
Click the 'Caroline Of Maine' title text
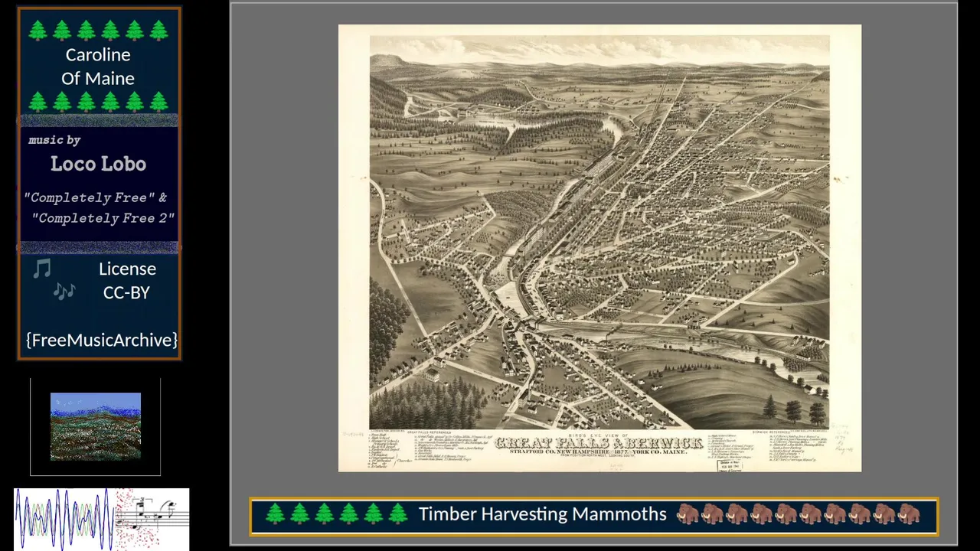click(x=98, y=67)
